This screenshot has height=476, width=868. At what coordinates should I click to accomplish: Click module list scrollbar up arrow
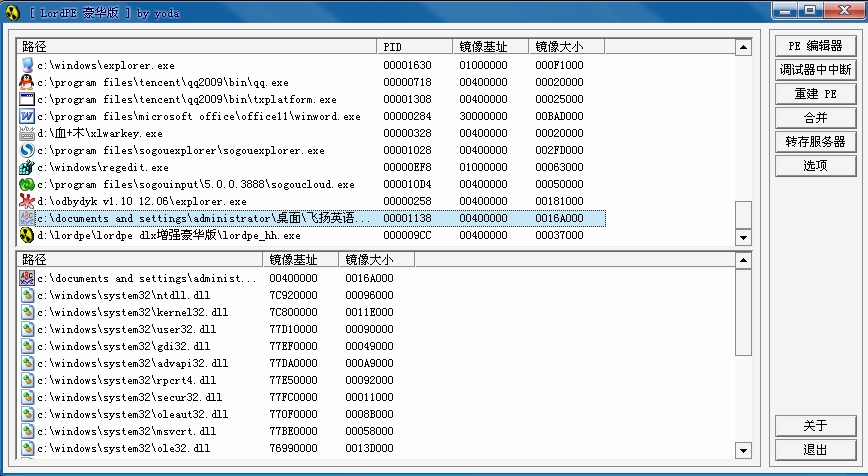(743, 260)
